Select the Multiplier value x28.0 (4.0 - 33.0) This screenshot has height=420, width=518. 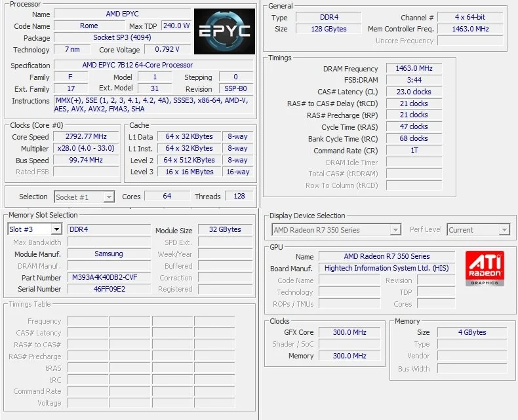click(86, 148)
